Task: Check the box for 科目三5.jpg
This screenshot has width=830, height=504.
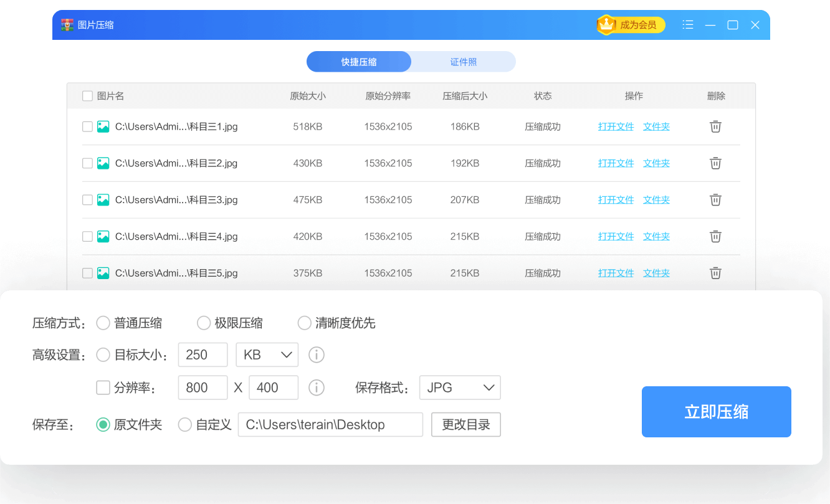Action: pyautogui.click(x=87, y=273)
